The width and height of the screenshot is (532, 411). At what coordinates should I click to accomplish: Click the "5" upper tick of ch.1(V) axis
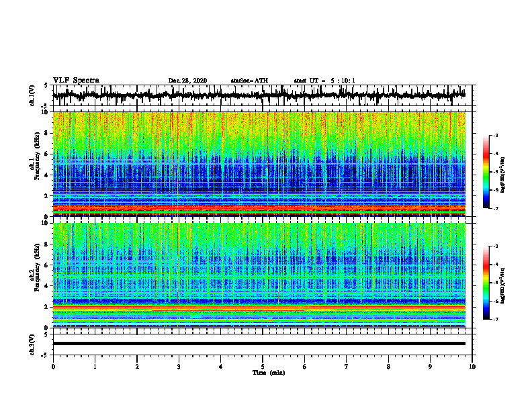coord(46,86)
